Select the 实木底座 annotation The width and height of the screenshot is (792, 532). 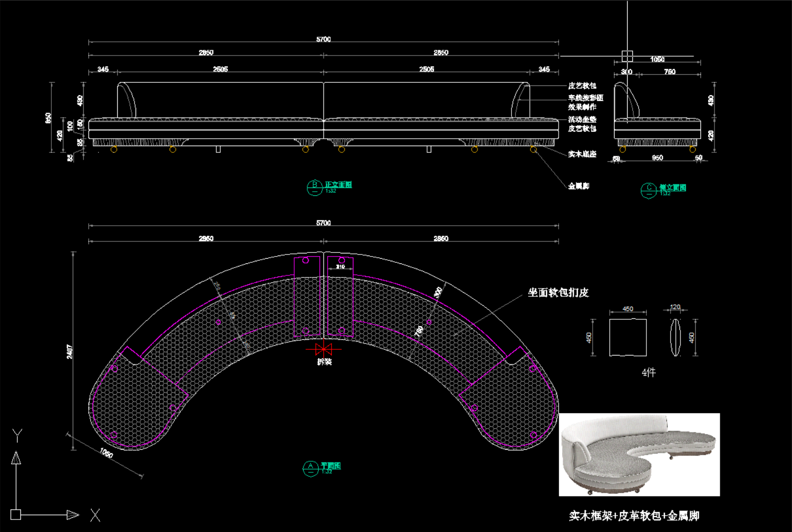582,154
